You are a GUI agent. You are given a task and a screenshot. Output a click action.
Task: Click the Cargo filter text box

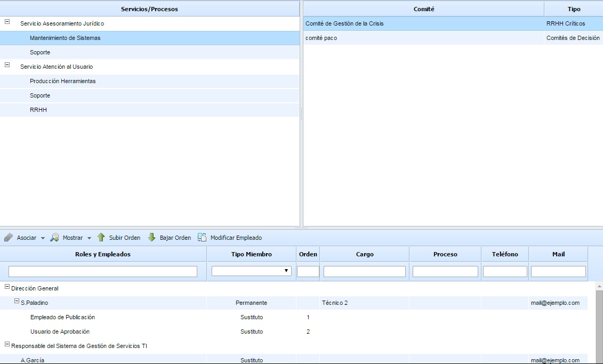(364, 271)
